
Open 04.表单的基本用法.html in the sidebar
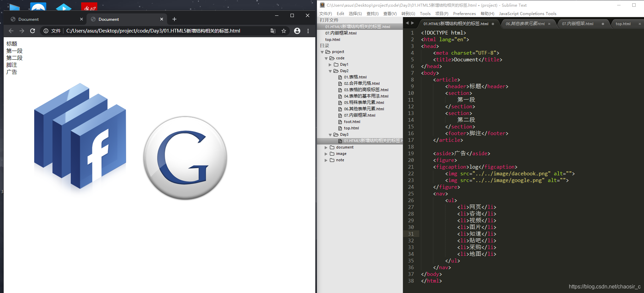click(x=366, y=96)
